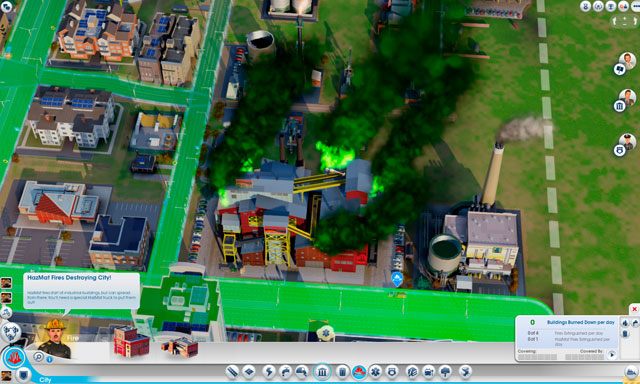Click the Covered By coverage bar
The image size is (640, 384).
pyautogui.click(x=585, y=357)
